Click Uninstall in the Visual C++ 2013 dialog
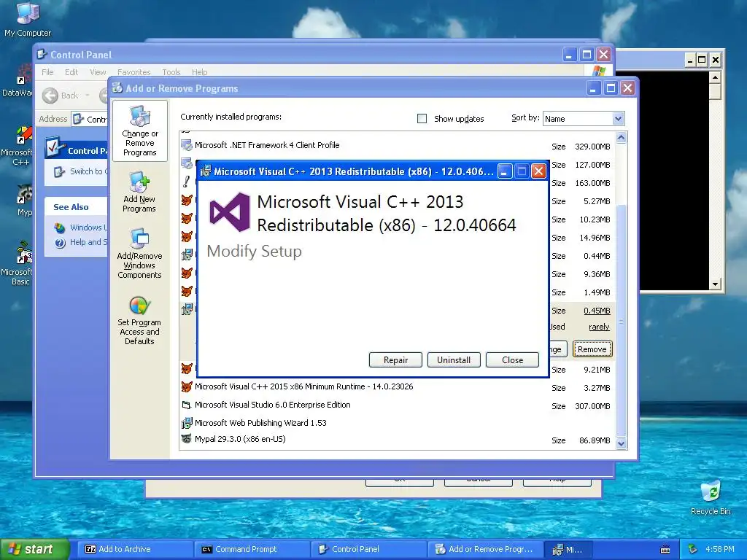747x560 pixels. tap(454, 360)
